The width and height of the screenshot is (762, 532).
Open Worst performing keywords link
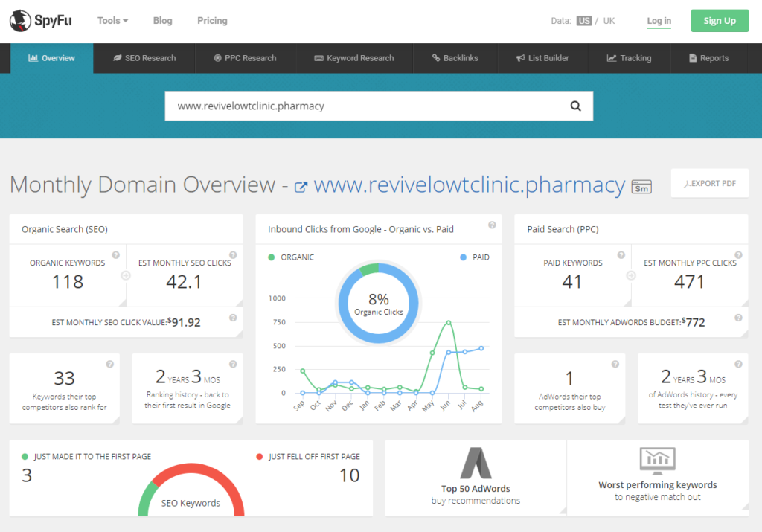[x=658, y=490]
